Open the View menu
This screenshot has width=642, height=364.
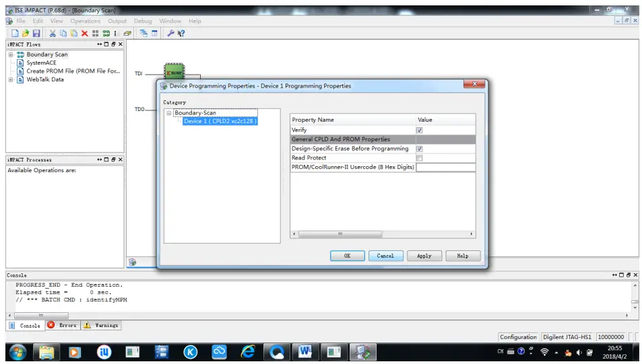[57, 21]
